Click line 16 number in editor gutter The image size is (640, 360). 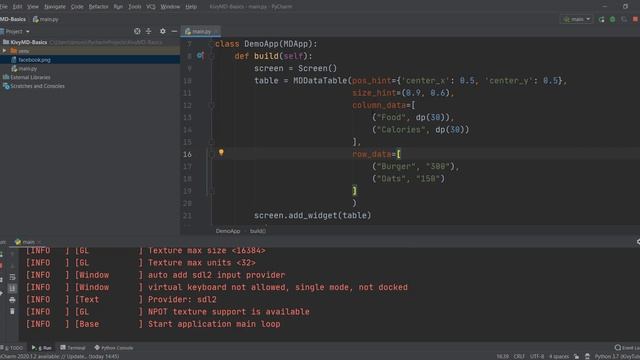[x=187, y=154]
